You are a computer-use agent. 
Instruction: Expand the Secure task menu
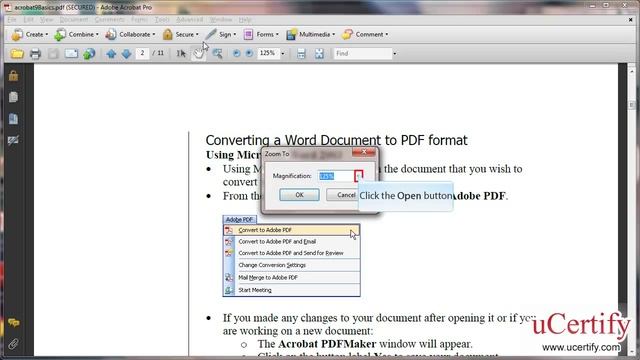(x=180, y=35)
